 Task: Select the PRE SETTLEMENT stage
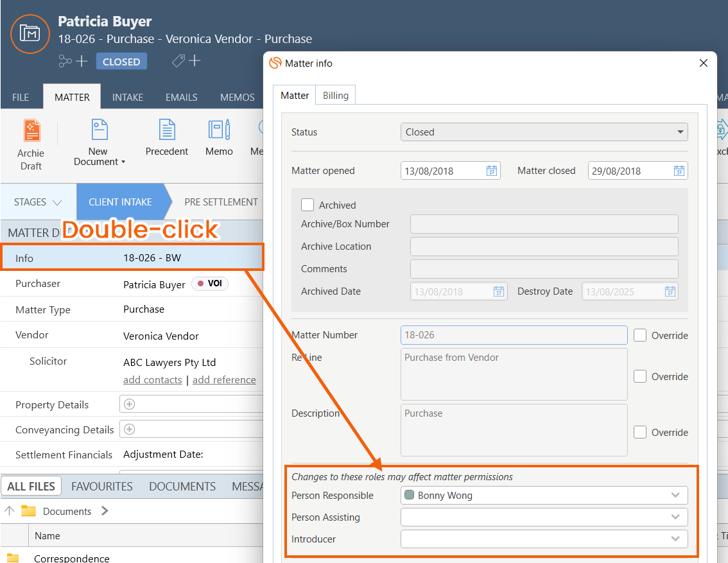221,202
